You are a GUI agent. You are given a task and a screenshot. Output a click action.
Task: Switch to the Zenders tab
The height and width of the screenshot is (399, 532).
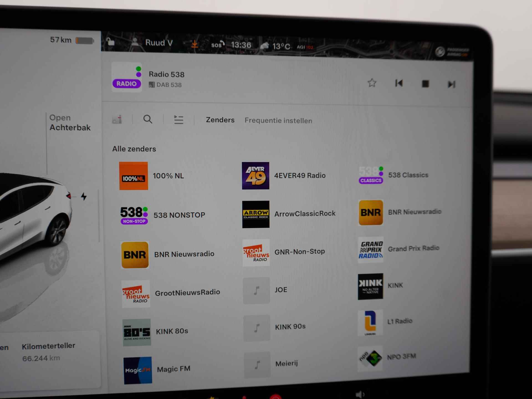(x=220, y=120)
